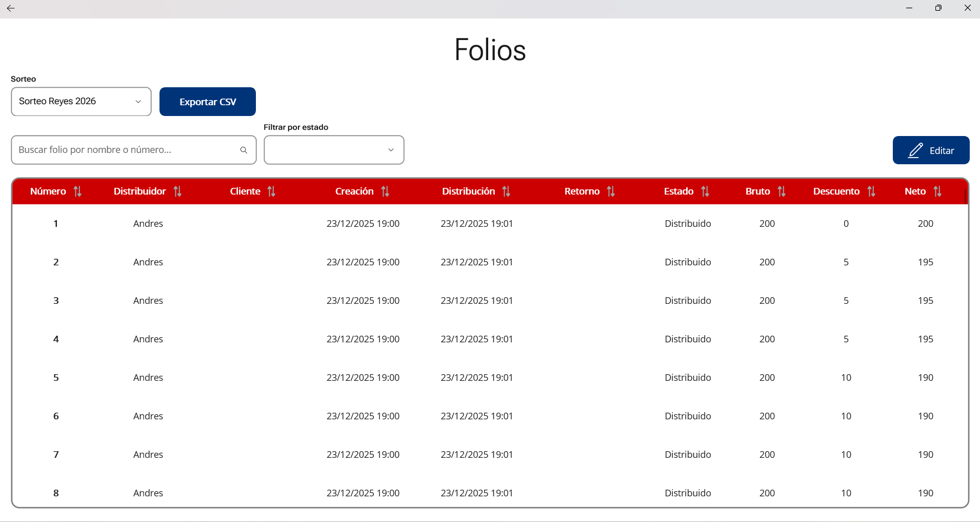Click the Retorno column header label
Screen dimensions: 980x522
[x=582, y=191]
